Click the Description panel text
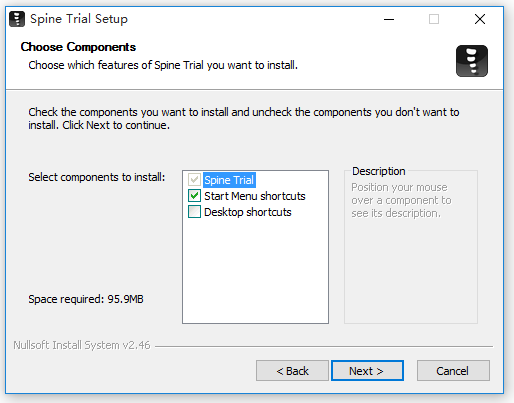The width and height of the screenshot is (514, 403). [401, 200]
